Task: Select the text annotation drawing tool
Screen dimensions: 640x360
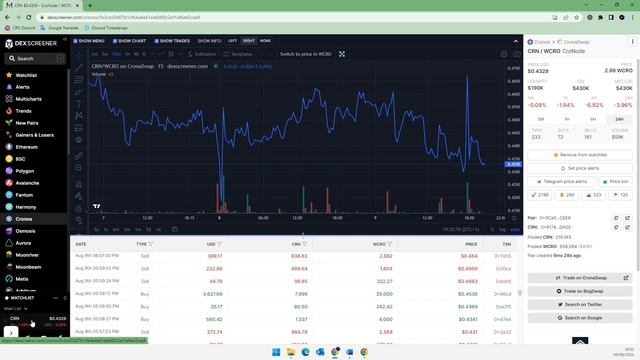Action: 78,104
